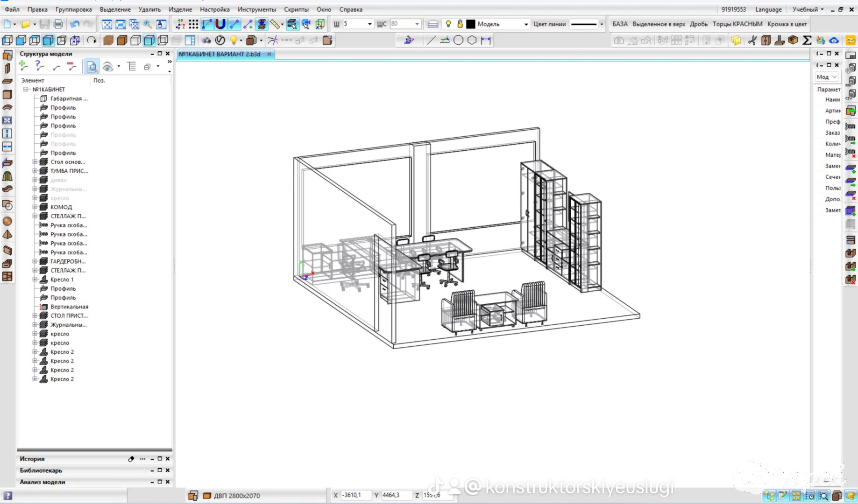This screenshot has width=858, height=504.
Task: Click the Zoom to fit all icon
Action: tap(107, 24)
